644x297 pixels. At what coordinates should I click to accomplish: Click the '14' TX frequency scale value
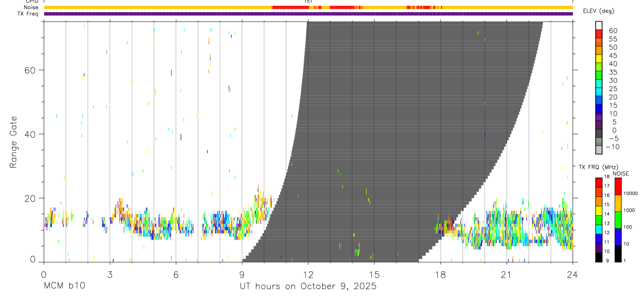click(x=607, y=214)
